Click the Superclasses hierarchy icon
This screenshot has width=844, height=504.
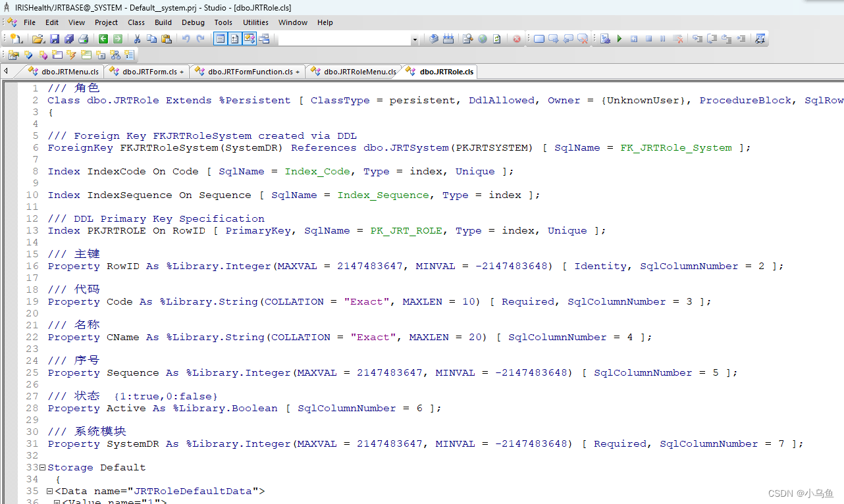point(115,55)
